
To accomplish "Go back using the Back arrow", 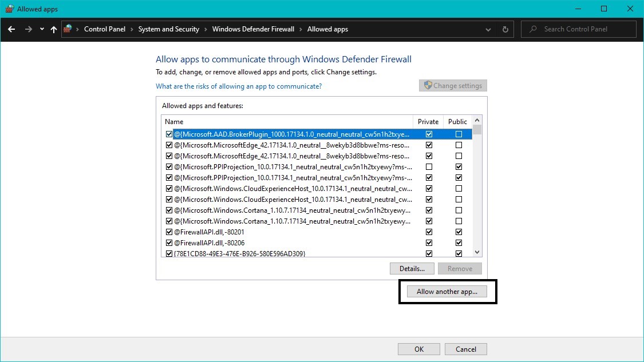I will (11, 29).
